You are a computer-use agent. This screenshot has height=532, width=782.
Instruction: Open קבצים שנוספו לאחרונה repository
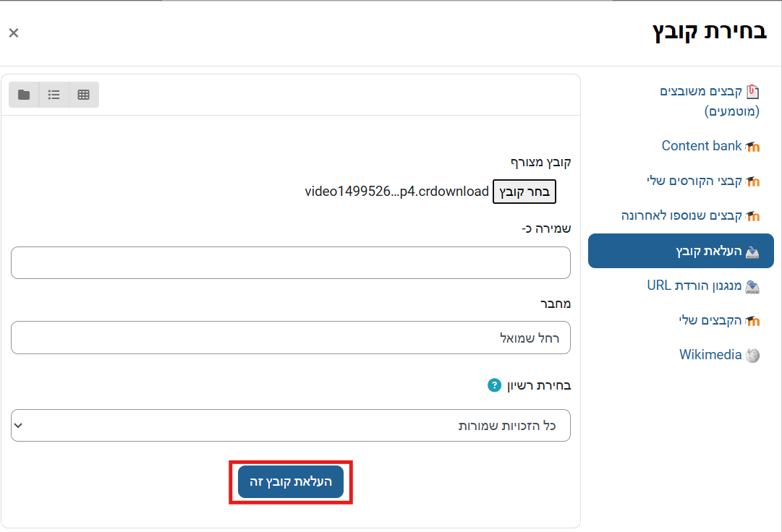(681, 215)
